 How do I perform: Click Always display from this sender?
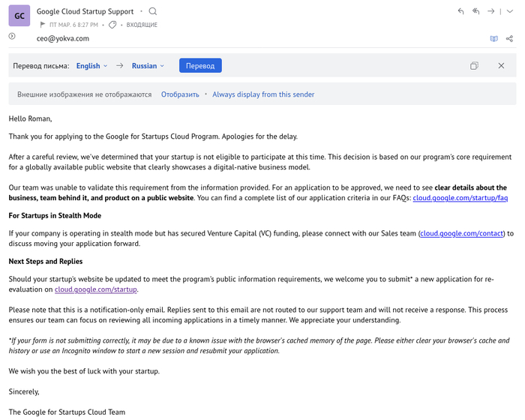[x=263, y=94]
